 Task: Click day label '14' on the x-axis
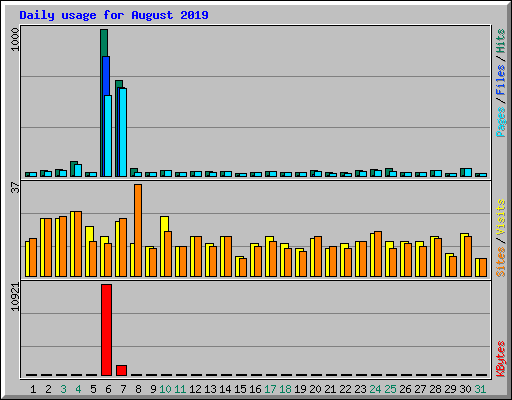pos(225,389)
